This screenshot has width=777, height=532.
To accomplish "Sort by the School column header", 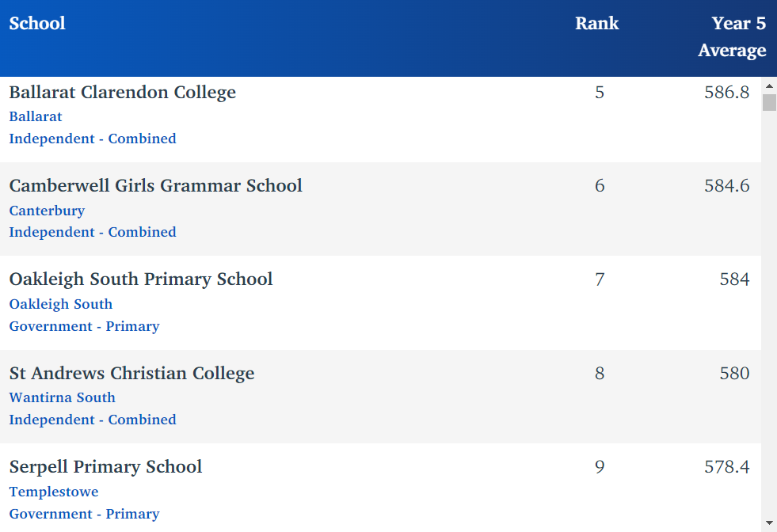I will (x=37, y=23).
